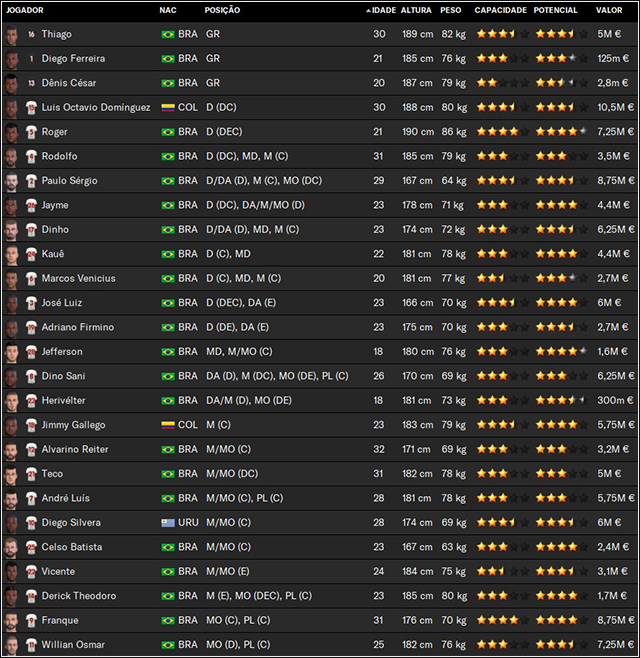This screenshot has width=640, height=658.
Task: Click Adriano Firmino's shirt number icon
Action: pyautogui.click(x=31, y=327)
